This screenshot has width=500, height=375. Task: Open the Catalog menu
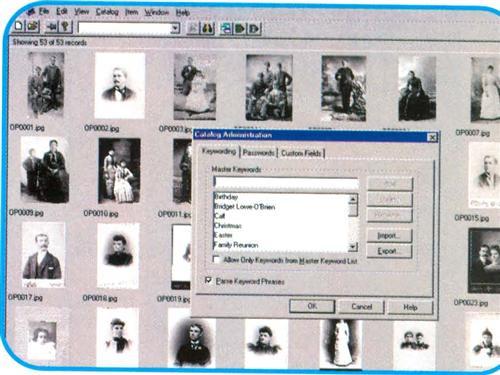point(107,12)
